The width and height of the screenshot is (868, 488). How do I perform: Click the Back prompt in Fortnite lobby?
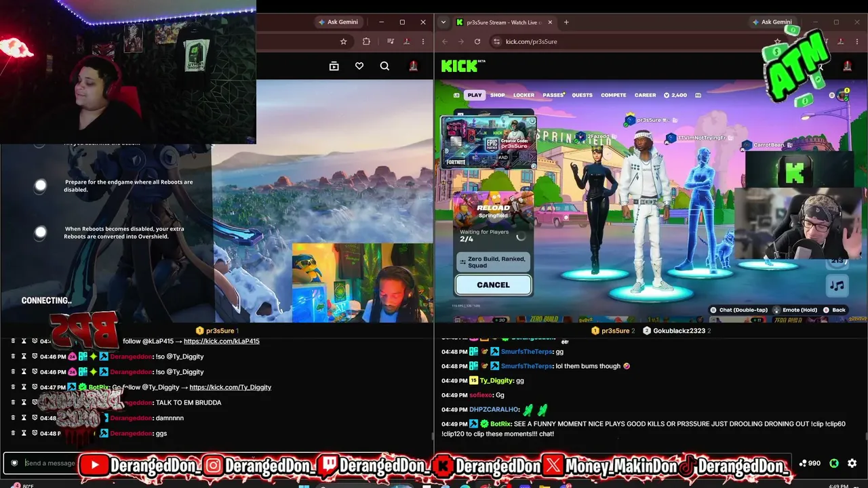click(834, 310)
